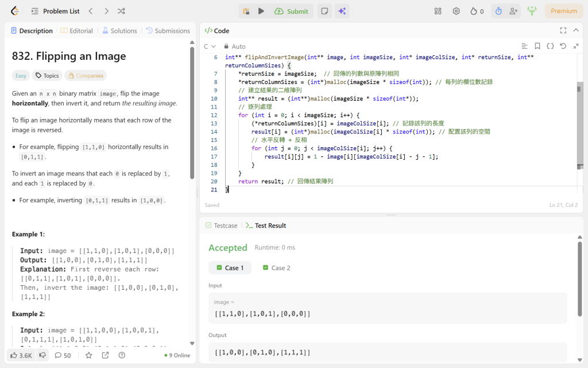Click the code editor minimap scrollbar
588x368 pixels.
coord(580,126)
